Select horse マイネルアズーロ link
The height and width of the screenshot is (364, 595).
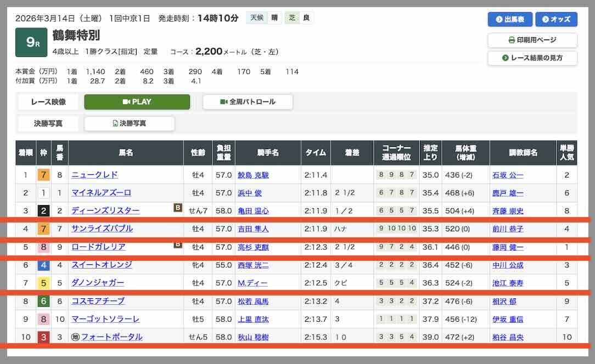click(101, 193)
